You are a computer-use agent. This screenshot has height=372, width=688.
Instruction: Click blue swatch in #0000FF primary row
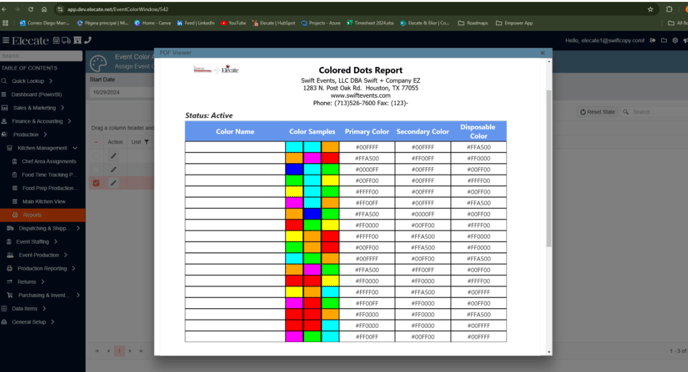pyautogui.click(x=294, y=169)
